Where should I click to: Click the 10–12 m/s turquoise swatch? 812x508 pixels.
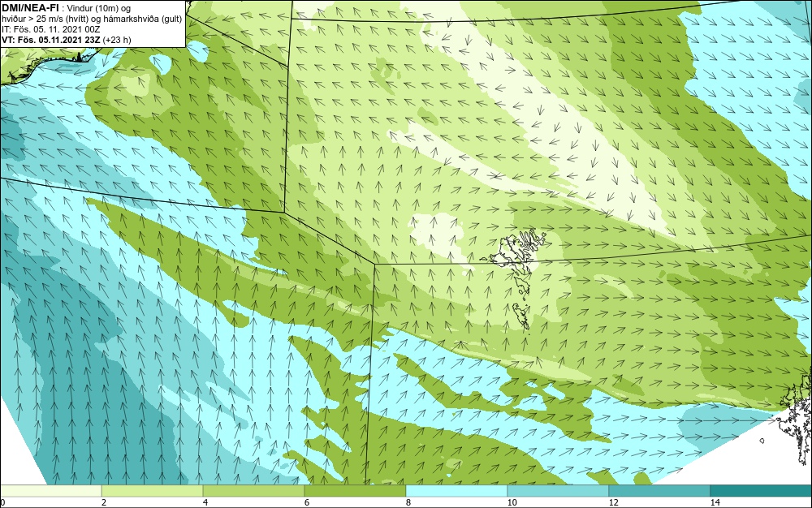click(x=559, y=491)
